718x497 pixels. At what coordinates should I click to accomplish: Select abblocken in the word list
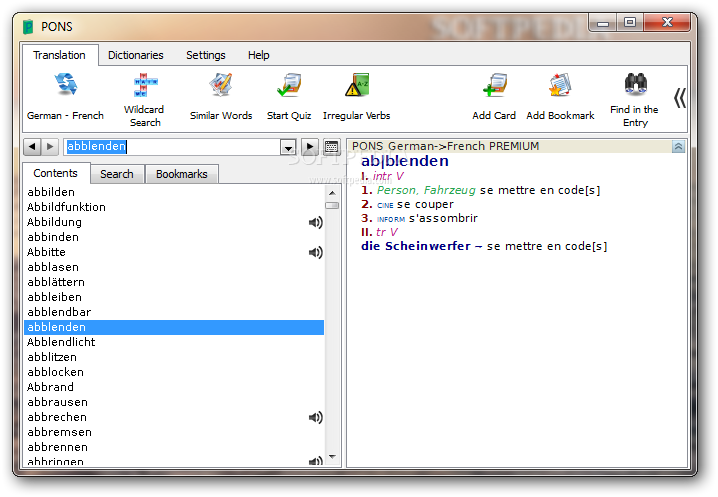point(174,372)
